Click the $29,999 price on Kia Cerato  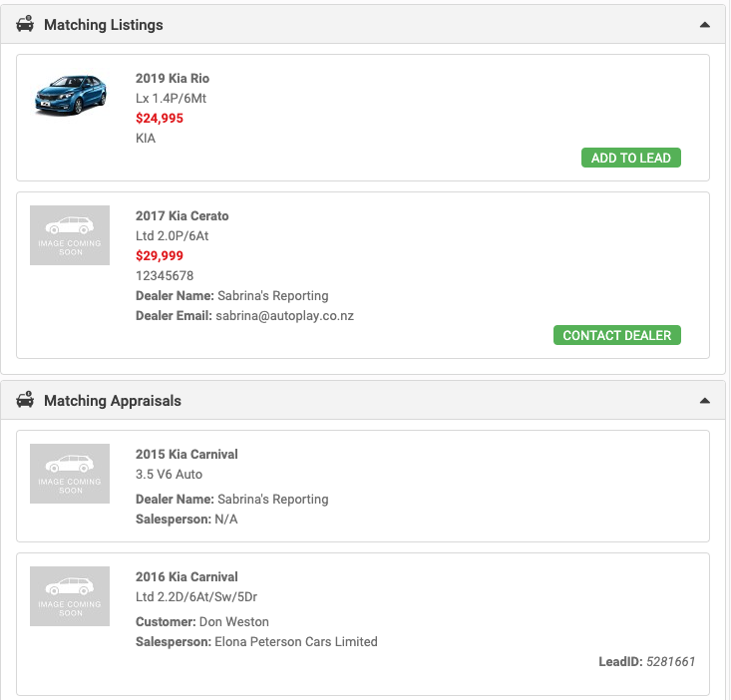coord(160,256)
